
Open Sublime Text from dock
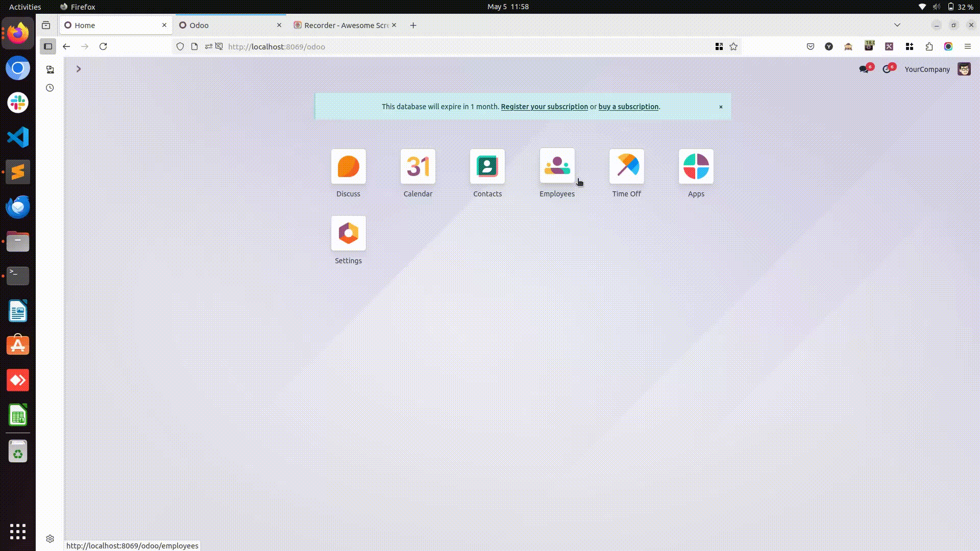tap(18, 172)
